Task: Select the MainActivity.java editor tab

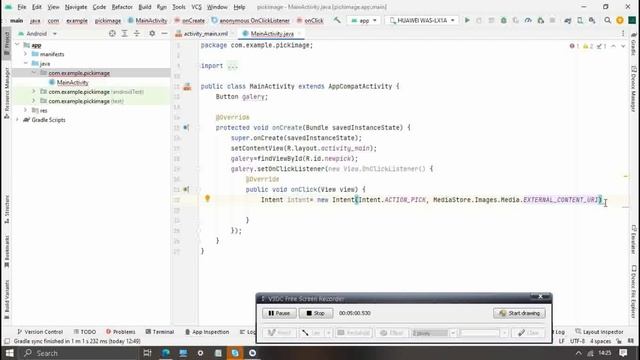Action: click(271, 33)
